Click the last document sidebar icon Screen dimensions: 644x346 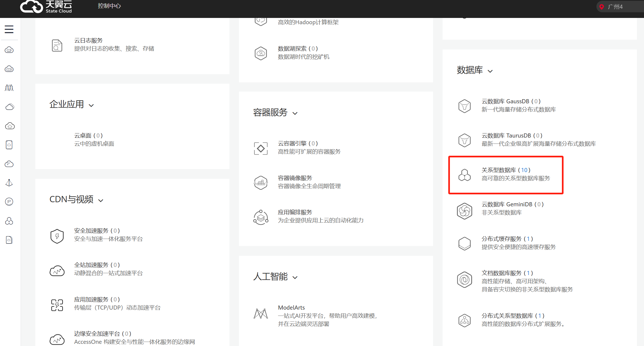(x=9, y=240)
